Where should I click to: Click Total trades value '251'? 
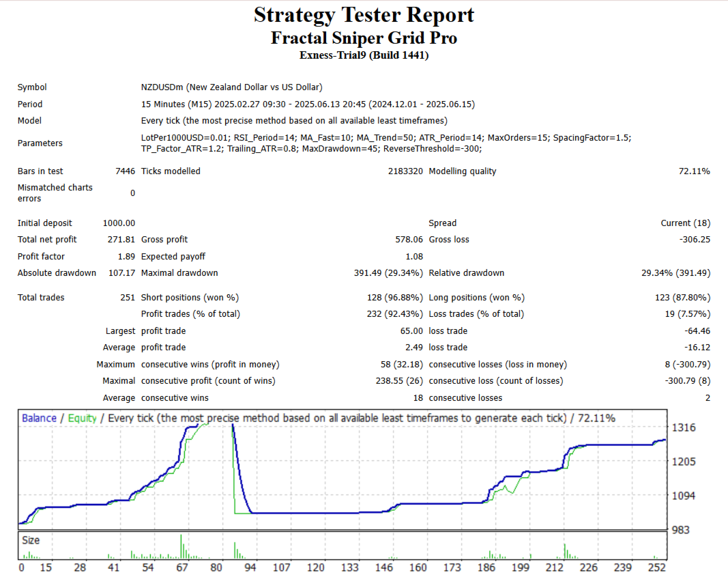coord(127,297)
